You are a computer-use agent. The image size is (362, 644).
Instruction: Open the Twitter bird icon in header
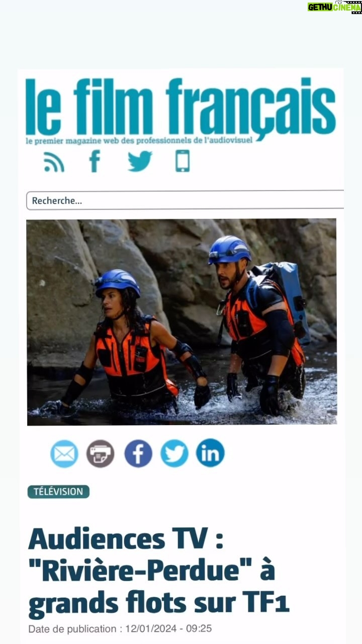(x=140, y=162)
